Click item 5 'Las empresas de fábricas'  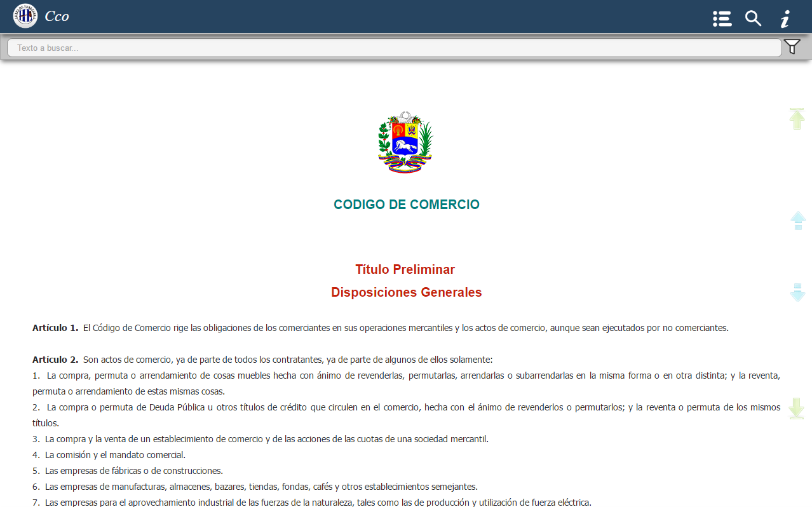[x=128, y=471]
